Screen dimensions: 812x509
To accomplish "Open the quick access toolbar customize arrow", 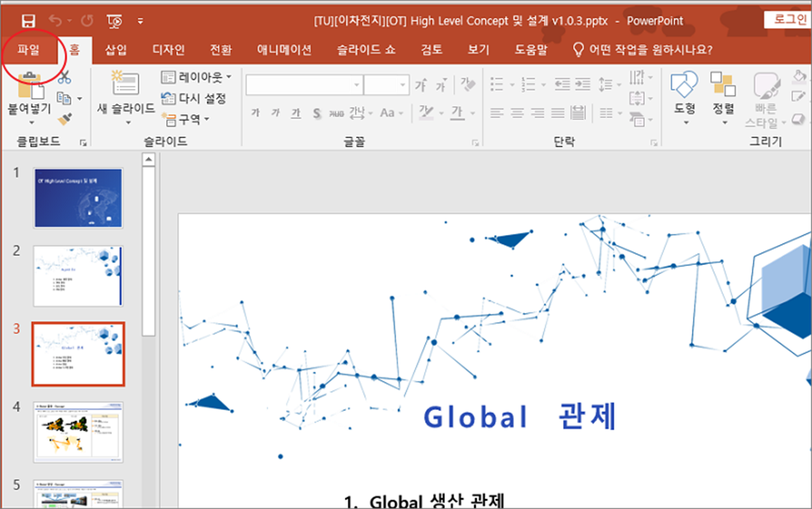I will (140, 21).
